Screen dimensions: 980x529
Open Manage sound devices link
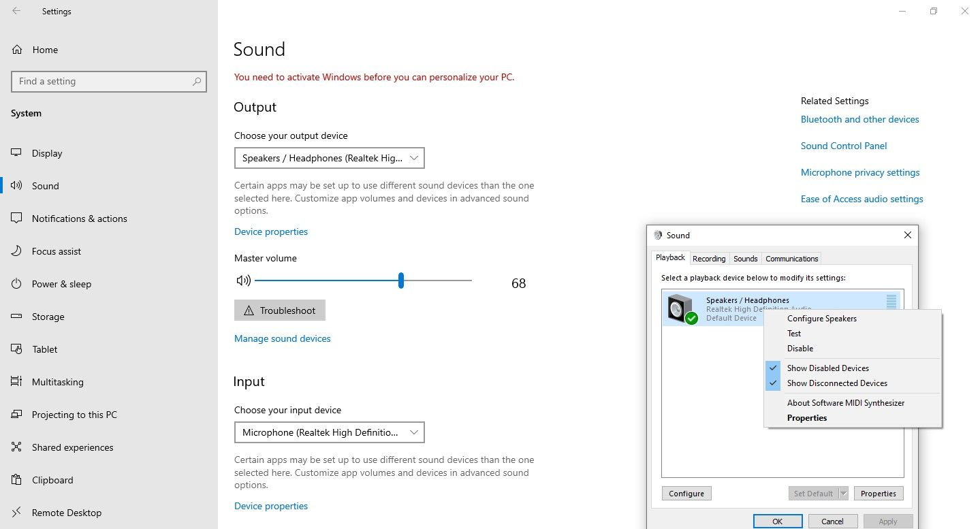283,338
